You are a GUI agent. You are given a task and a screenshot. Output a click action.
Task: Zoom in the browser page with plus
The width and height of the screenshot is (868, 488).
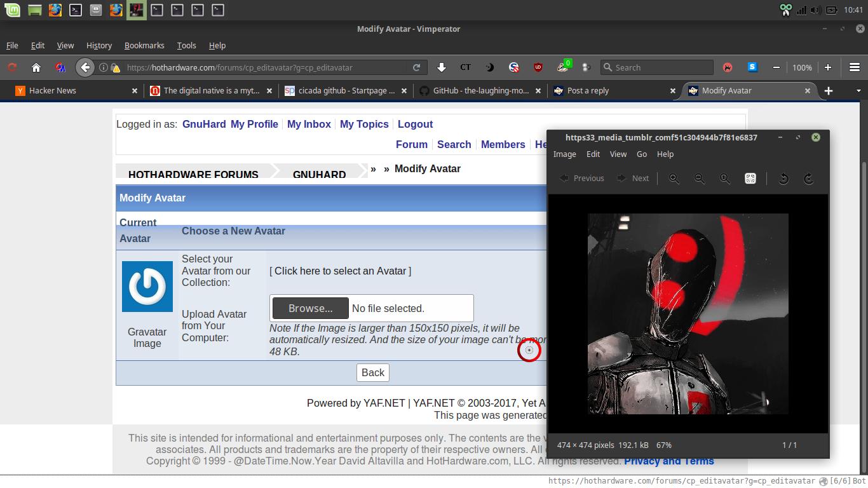828,67
